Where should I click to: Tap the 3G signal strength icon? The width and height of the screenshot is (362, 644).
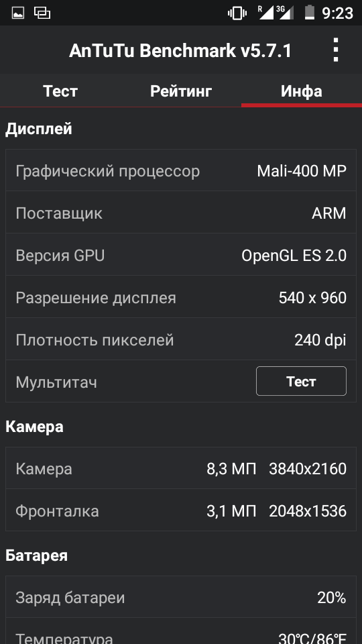click(x=286, y=13)
